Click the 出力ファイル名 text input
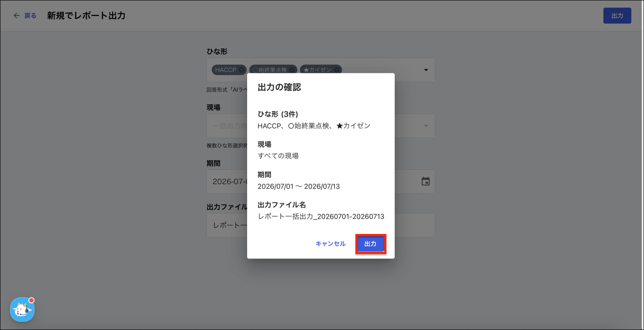This screenshot has width=644, height=330. (x=321, y=225)
